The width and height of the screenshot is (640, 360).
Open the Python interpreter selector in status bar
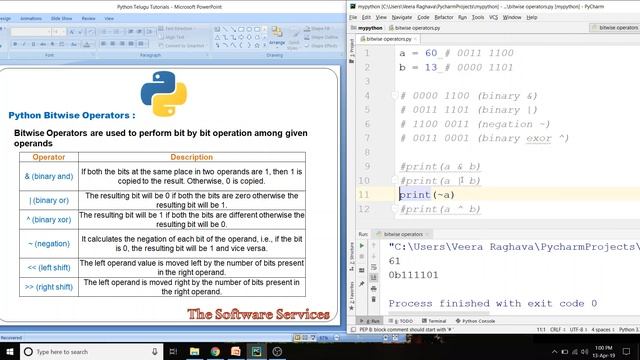pos(629,329)
